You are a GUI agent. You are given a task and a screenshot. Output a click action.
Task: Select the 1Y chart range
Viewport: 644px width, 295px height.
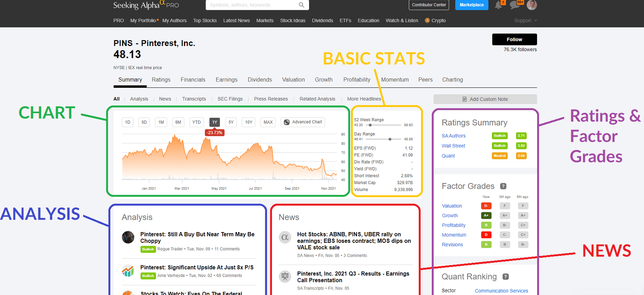[x=215, y=122]
